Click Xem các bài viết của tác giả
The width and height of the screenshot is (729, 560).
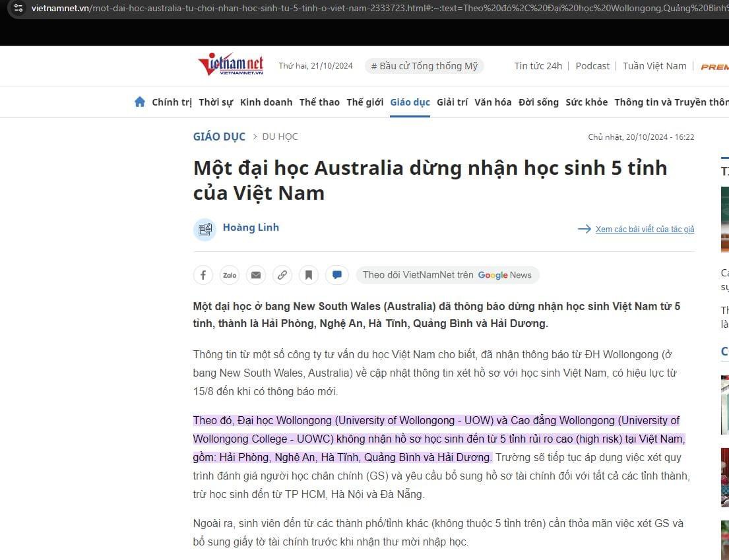pos(644,230)
